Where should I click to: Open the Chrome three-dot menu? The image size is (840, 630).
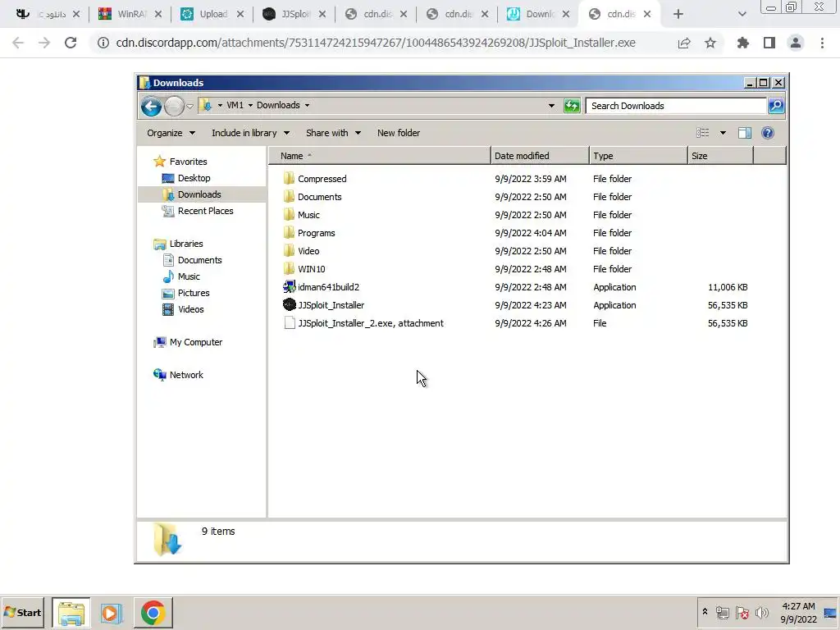[x=822, y=43]
